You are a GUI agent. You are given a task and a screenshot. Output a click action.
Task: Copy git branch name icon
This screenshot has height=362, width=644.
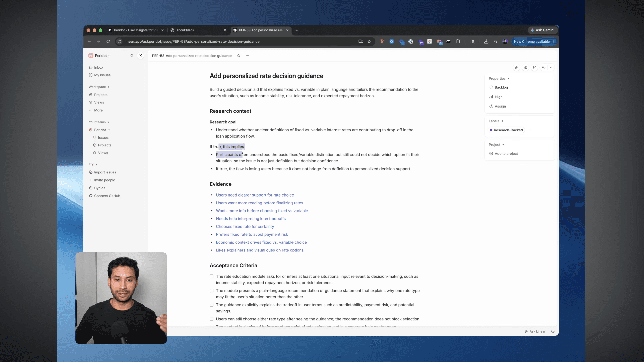tap(534, 67)
